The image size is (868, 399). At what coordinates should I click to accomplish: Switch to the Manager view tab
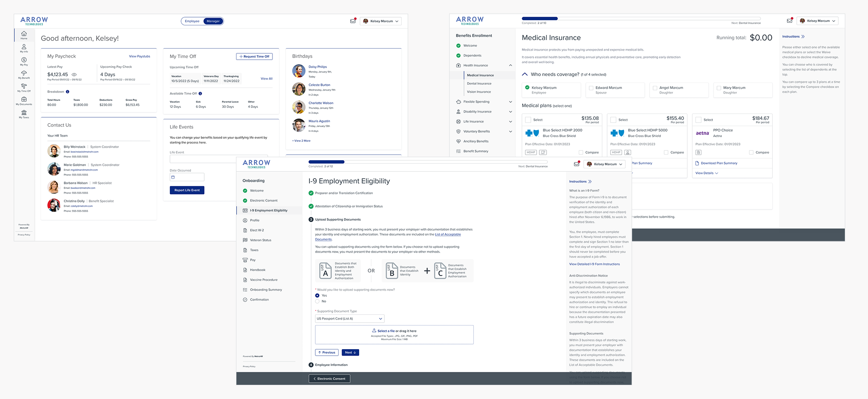(213, 21)
